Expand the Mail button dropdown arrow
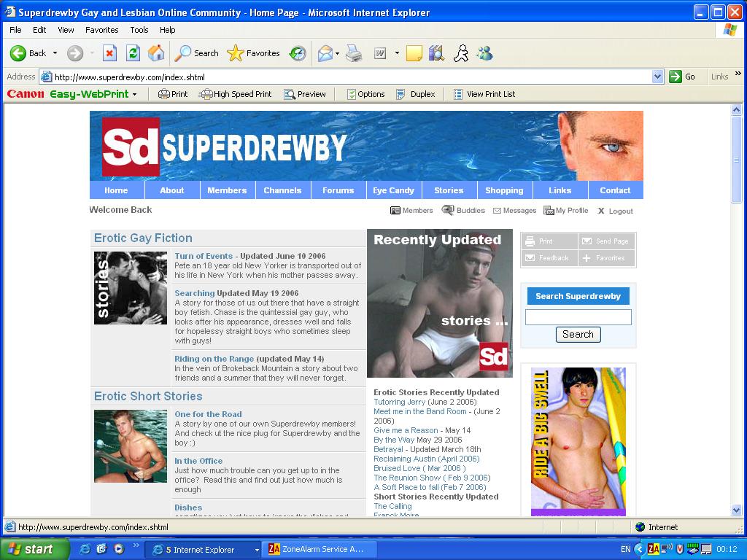This screenshot has height=560, width=747. click(337, 53)
